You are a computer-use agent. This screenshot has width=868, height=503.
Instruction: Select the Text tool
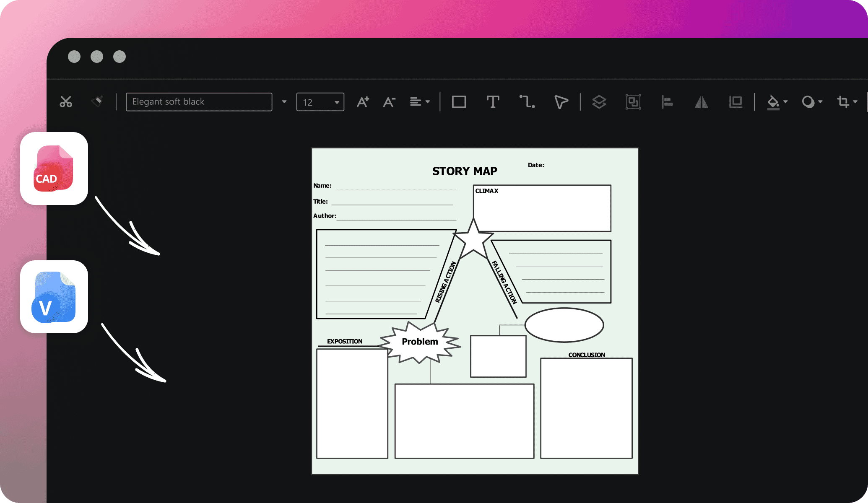(492, 101)
